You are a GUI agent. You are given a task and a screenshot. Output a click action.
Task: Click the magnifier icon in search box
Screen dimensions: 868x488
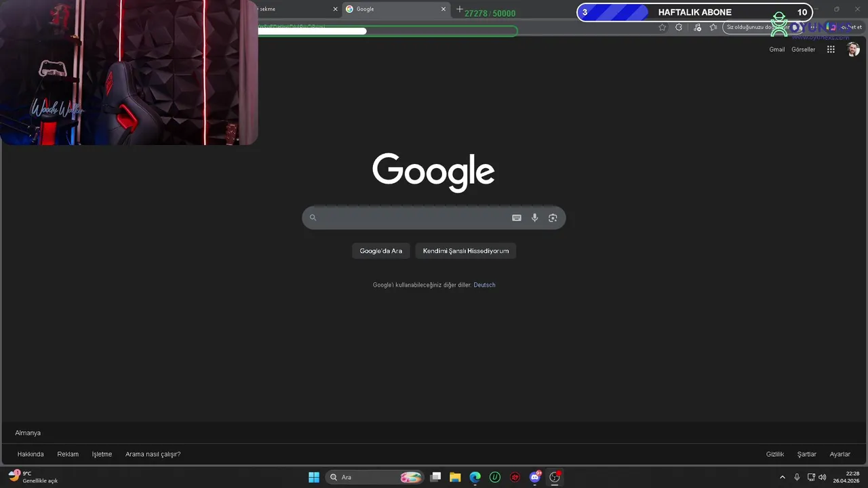click(313, 218)
